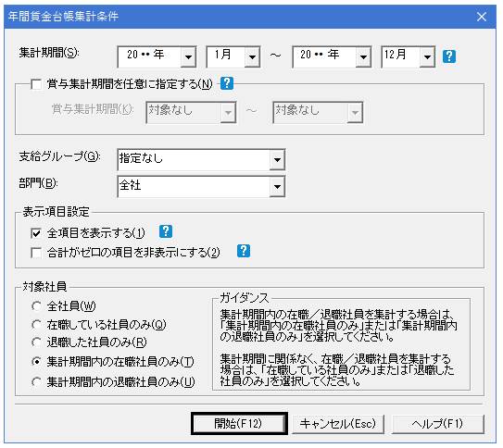Click help icon beside 合計がゼロの項目を非表示にする
The height and width of the screenshot is (448, 503).
[244, 251]
